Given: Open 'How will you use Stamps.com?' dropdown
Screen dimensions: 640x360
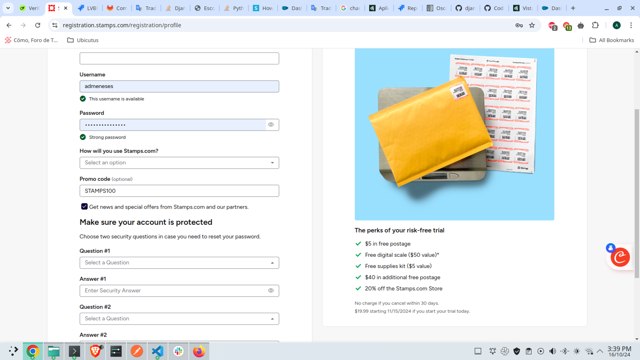Looking at the screenshot, I should (x=179, y=163).
